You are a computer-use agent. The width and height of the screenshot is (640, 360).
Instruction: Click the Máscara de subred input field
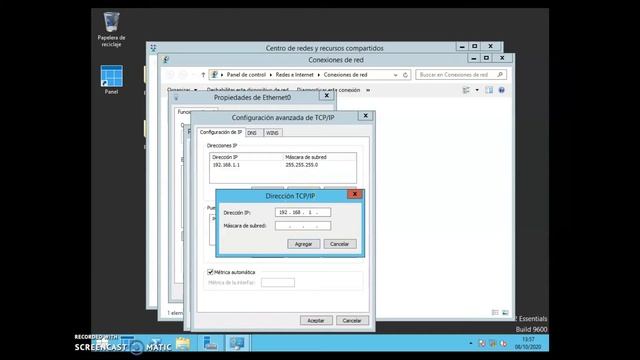303,226
